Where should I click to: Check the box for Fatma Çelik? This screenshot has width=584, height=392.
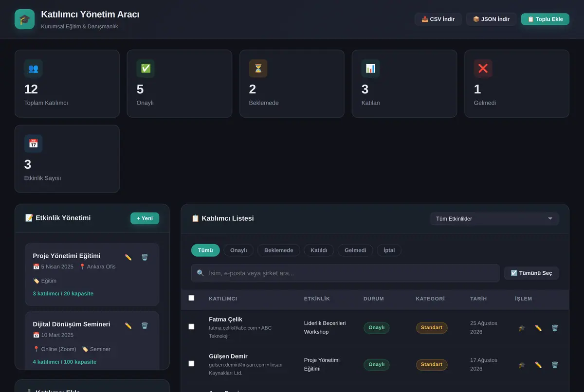click(191, 327)
